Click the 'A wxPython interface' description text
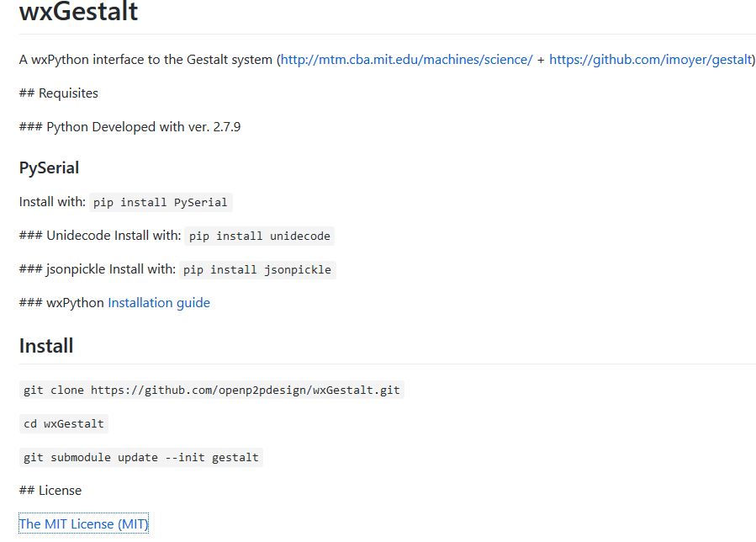This screenshot has height=542, width=756. [x=145, y=60]
